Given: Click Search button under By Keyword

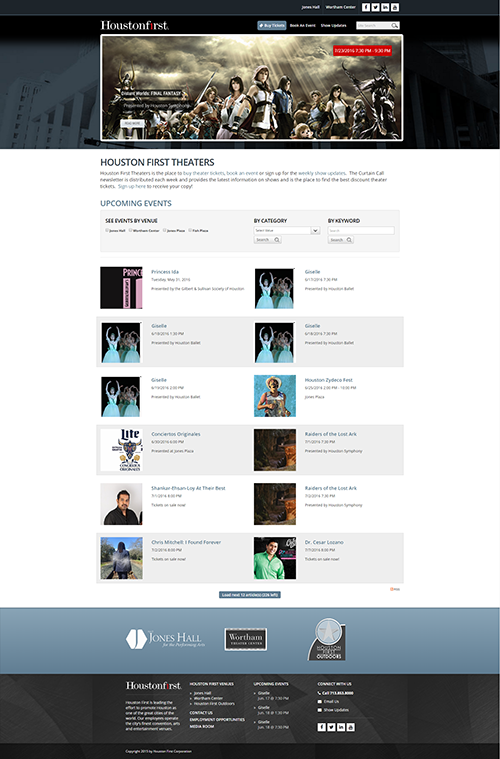Looking at the screenshot, I should point(341,240).
